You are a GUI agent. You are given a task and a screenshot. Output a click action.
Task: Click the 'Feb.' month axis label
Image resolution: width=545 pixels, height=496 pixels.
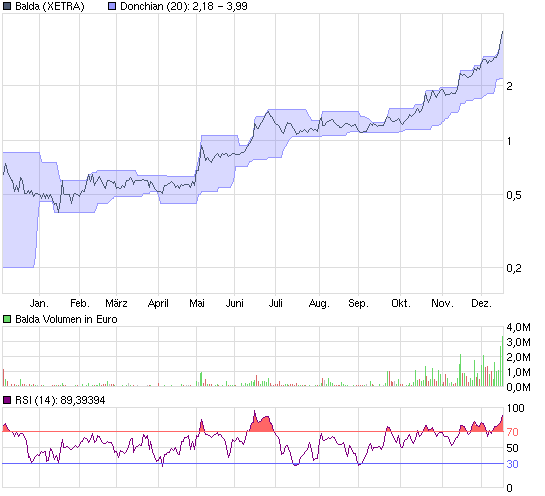(x=80, y=303)
